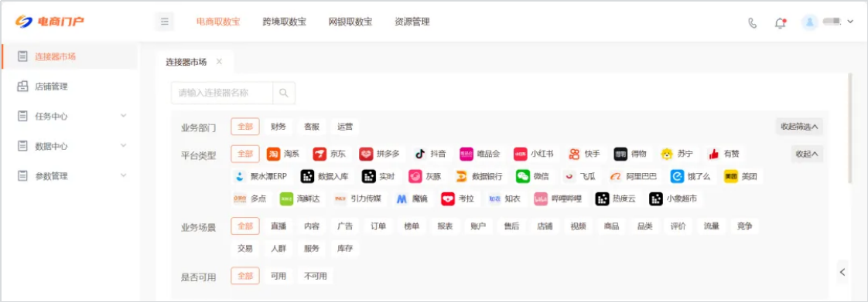This screenshot has width=868, height=302.
Task: Select the 飞瓜 platform filter
Action: click(579, 176)
